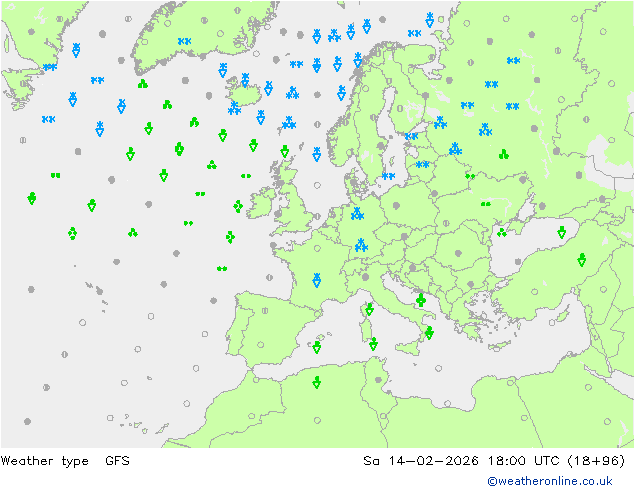Viewport: 634px width, 490px height.
Task: Click the date 'Sa 14-02-2026'
Action: click(x=421, y=460)
